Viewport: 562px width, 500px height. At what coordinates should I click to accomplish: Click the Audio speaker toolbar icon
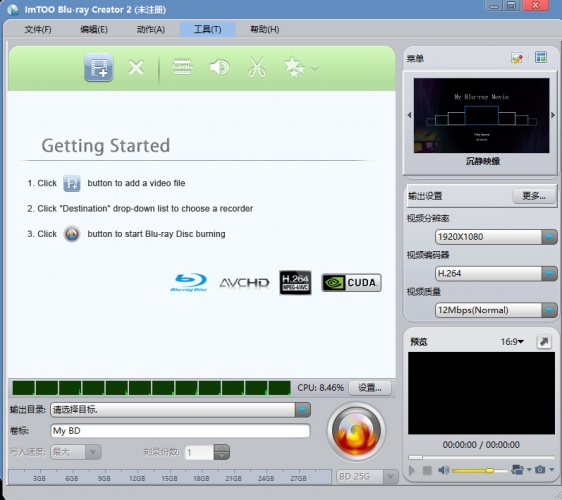click(x=219, y=67)
